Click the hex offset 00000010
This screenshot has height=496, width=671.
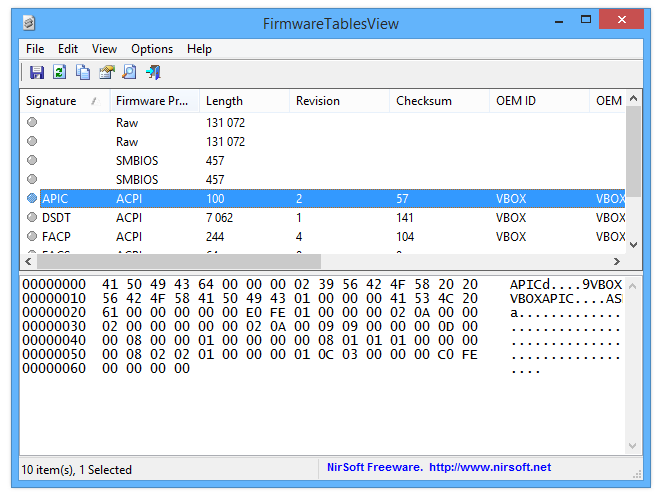[x=54, y=298]
